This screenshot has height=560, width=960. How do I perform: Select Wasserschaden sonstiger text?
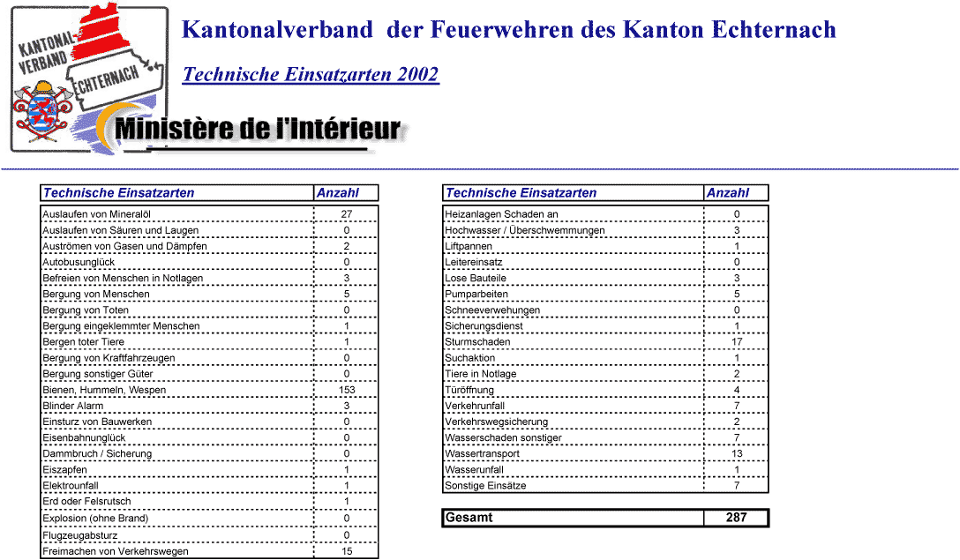tap(503, 437)
